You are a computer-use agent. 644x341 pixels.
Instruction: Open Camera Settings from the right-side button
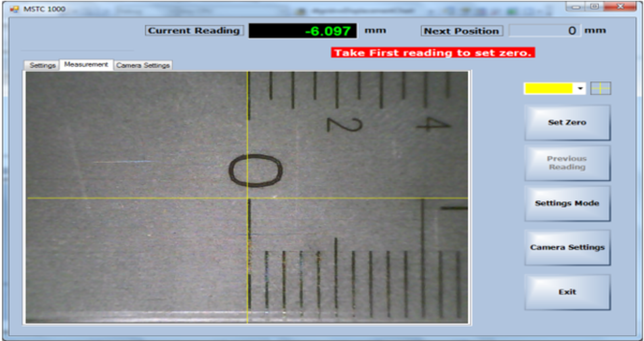[x=567, y=247]
